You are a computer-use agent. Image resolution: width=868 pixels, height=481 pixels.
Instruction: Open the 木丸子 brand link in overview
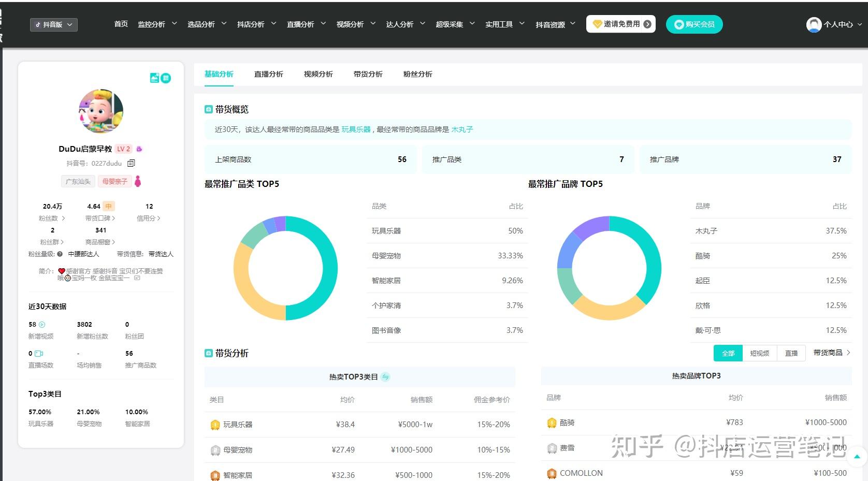tap(462, 129)
